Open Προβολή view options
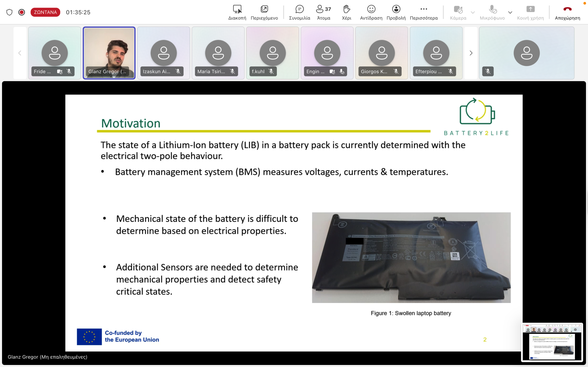Image resolution: width=588 pixels, height=367 pixels. (x=396, y=12)
